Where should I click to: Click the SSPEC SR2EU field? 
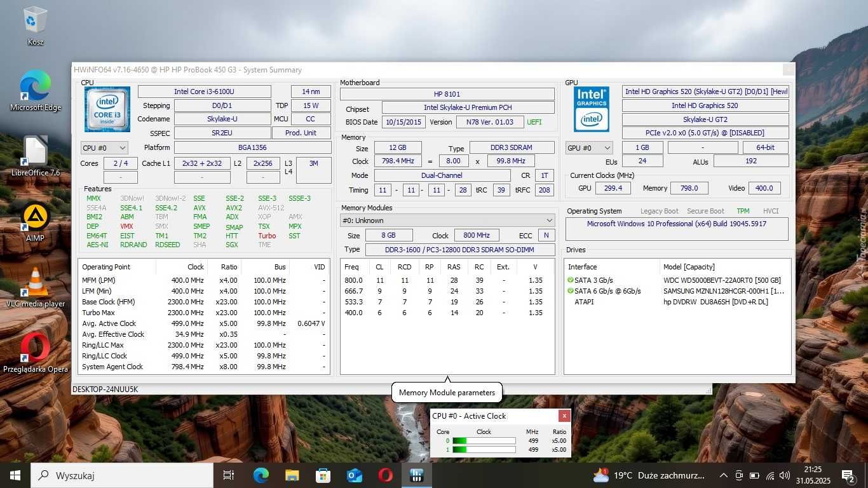(222, 133)
